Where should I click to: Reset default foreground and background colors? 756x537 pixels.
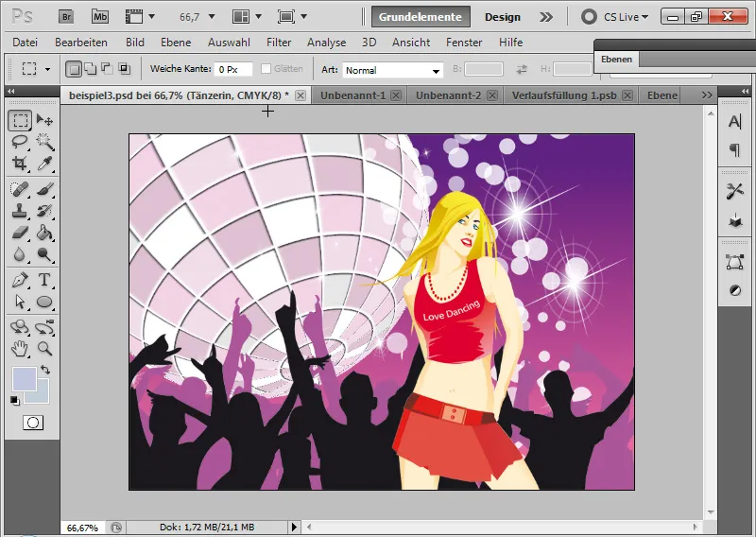[x=15, y=401]
